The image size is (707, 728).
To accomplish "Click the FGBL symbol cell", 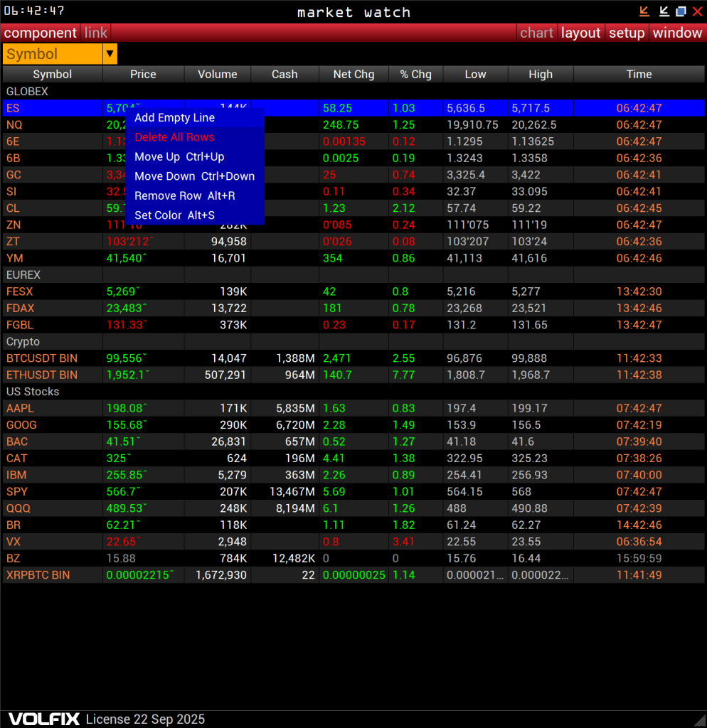I will 53,325.
